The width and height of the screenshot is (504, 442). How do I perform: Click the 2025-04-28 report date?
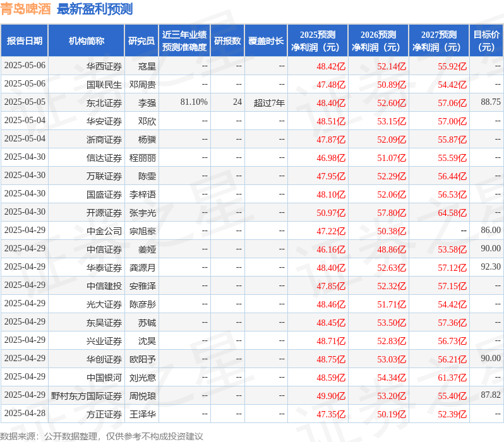(25, 414)
